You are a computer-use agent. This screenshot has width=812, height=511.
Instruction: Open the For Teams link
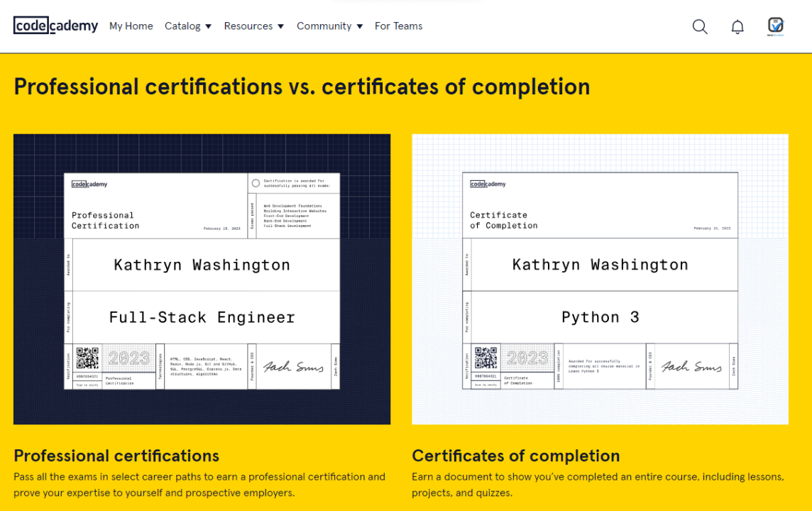398,26
